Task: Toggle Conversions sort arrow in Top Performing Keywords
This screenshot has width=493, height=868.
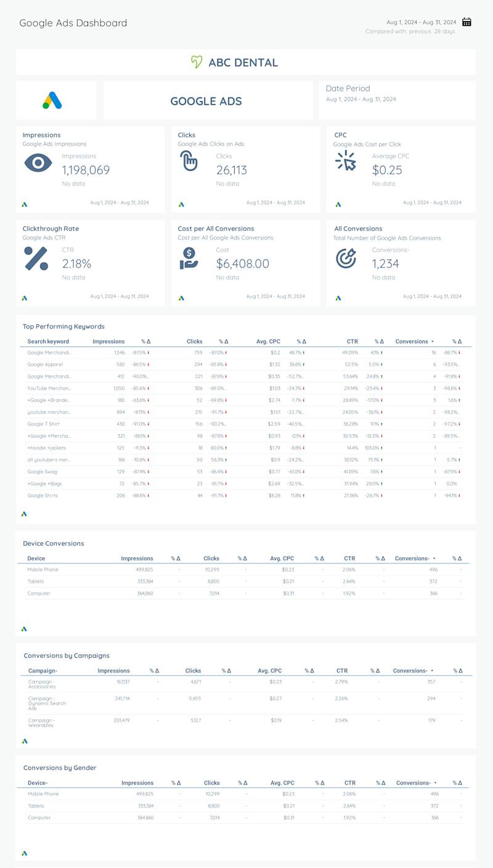Action: pos(432,342)
